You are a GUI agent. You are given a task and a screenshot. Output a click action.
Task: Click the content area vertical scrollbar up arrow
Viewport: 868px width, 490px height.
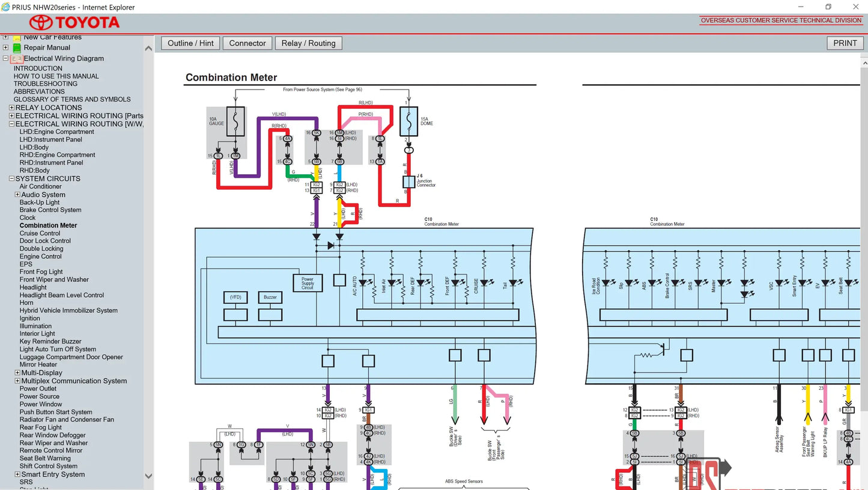pyautogui.click(x=864, y=62)
